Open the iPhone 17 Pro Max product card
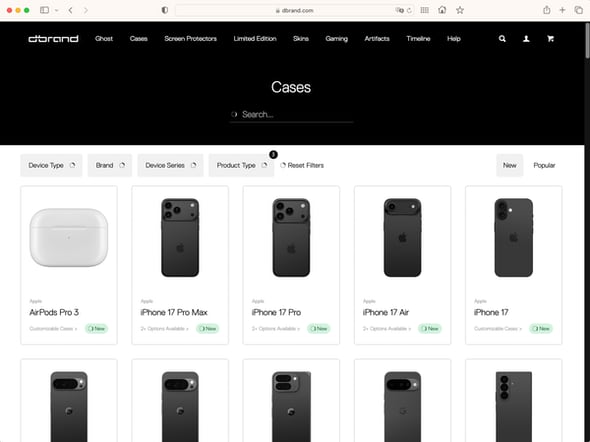The height and width of the screenshot is (442, 590). pyautogui.click(x=180, y=265)
